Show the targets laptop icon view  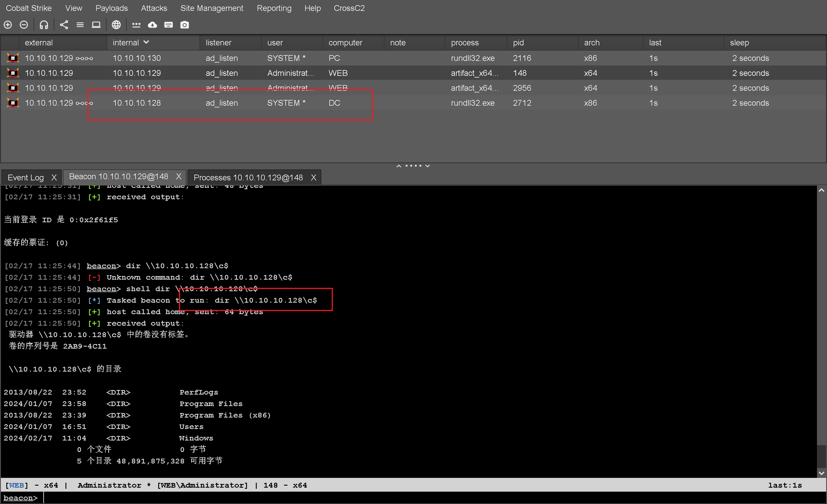click(96, 25)
